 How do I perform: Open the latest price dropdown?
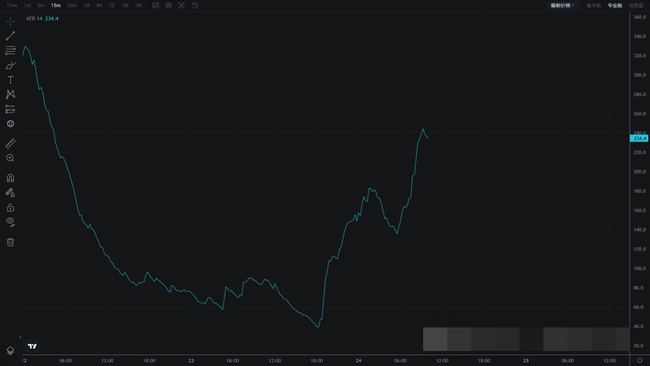[x=563, y=5]
